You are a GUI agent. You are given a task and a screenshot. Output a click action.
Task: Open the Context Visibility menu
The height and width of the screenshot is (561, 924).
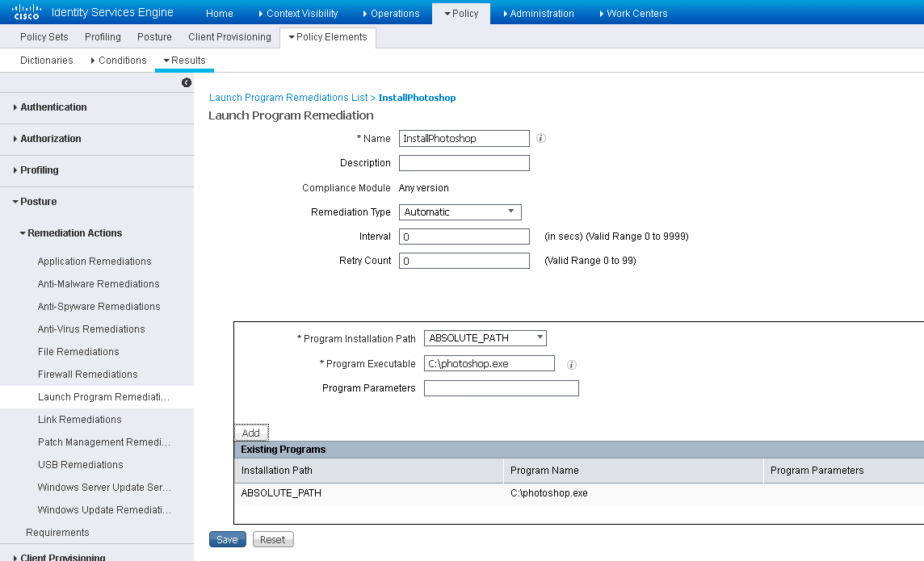(x=298, y=14)
